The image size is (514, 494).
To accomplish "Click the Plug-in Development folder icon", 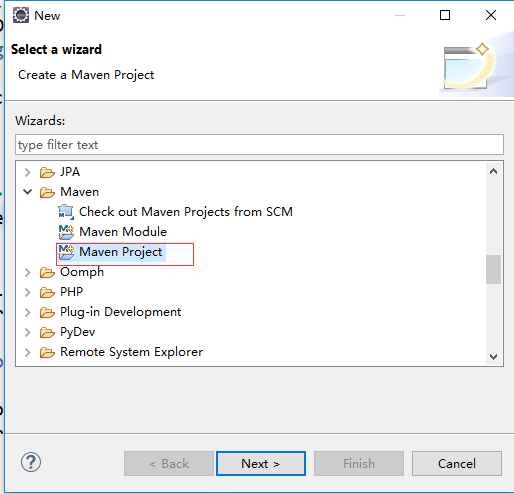I will 47,312.
